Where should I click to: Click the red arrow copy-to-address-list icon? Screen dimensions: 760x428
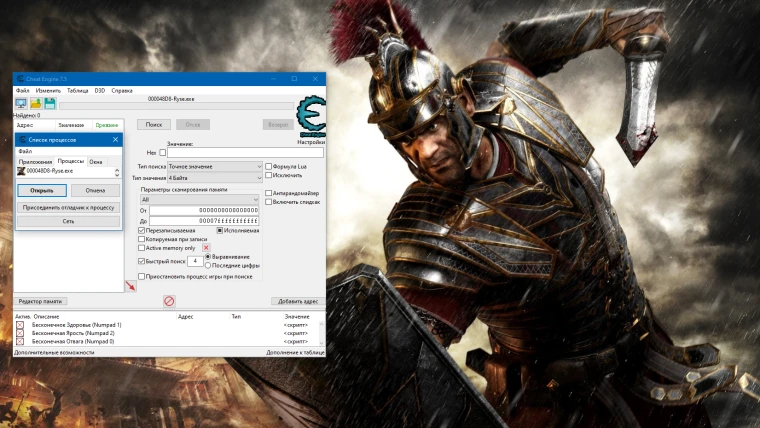[x=130, y=286]
